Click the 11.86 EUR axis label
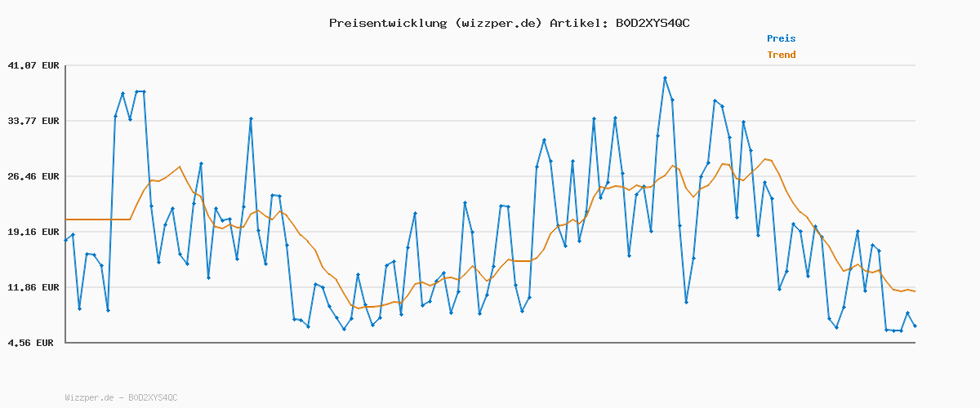Viewport: 980px width, 408px height. click(33, 287)
